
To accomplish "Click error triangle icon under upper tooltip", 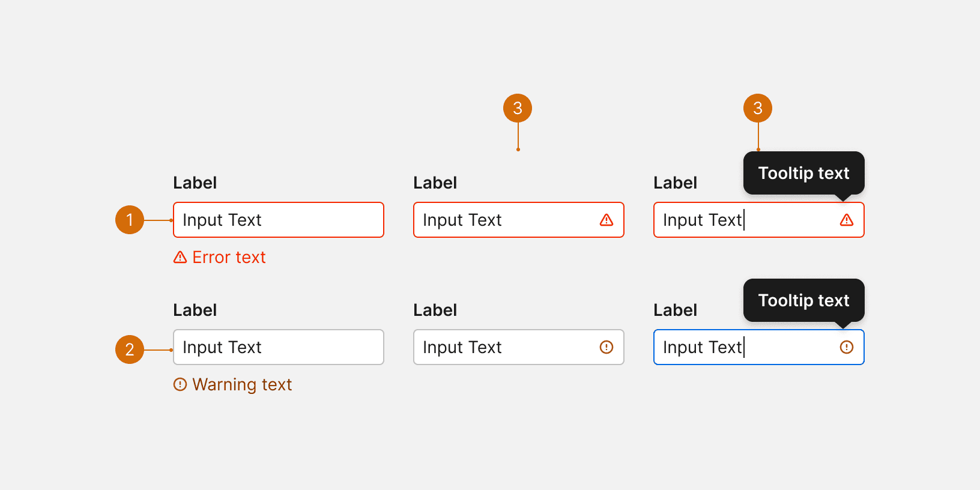I will [847, 220].
